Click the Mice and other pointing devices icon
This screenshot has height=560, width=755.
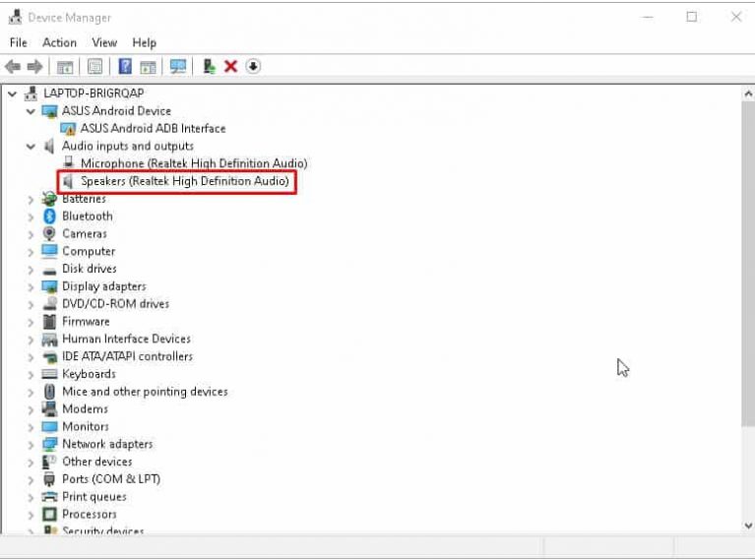[49, 392]
